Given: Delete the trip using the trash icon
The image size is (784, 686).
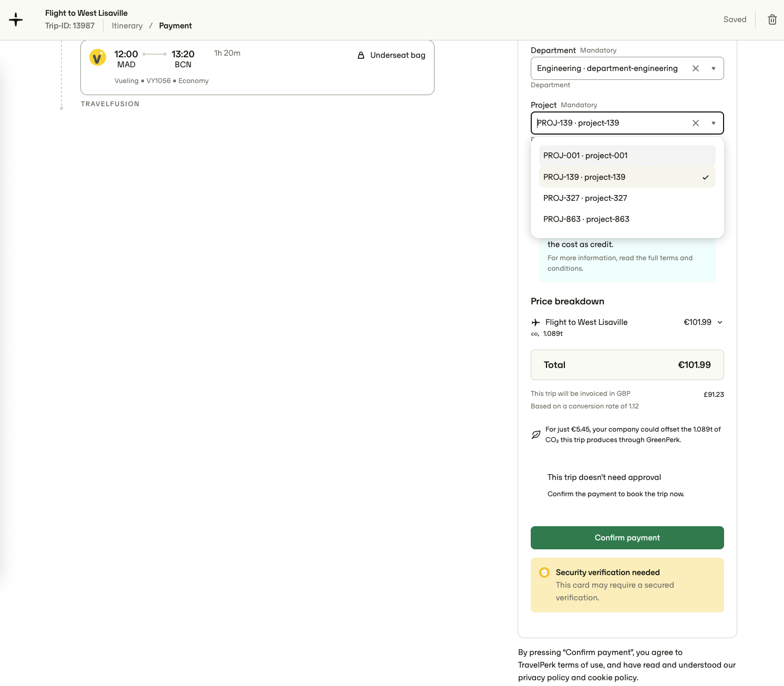Looking at the screenshot, I should click(x=772, y=19).
